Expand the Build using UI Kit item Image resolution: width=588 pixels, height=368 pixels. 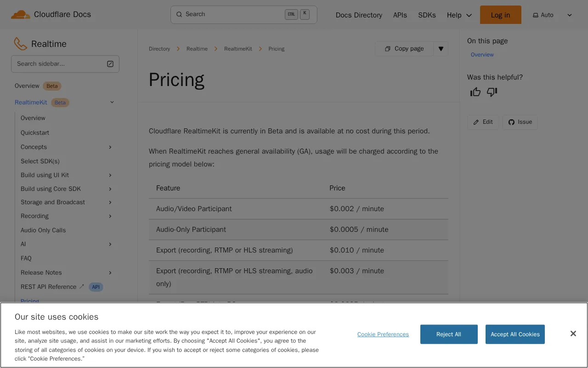click(x=110, y=175)
